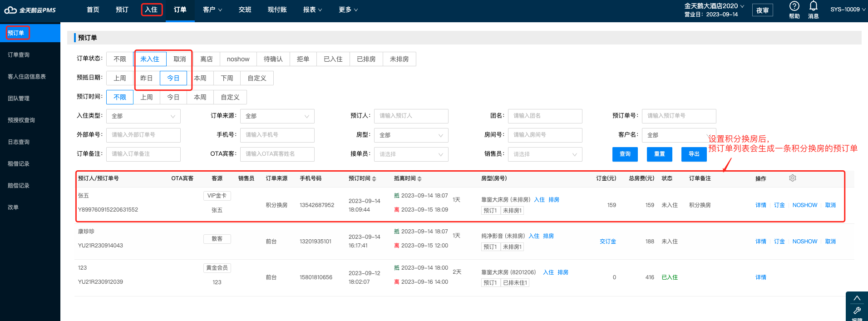Sort by 抵离时间 column arrows
Screen dimensions: 868x321
tap(419, 179)
